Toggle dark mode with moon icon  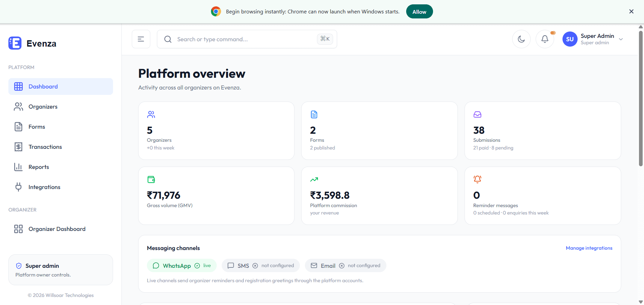point(521,39)
